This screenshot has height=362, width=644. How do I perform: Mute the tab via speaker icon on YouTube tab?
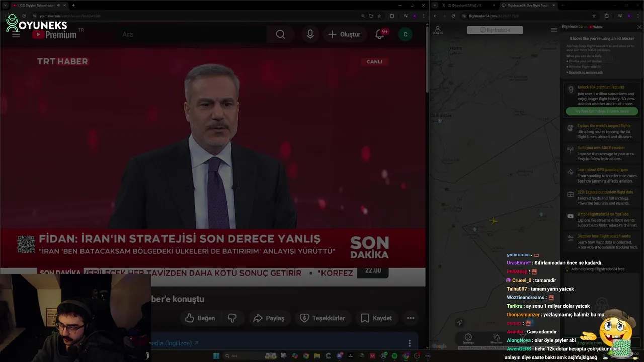coord(58,5)
